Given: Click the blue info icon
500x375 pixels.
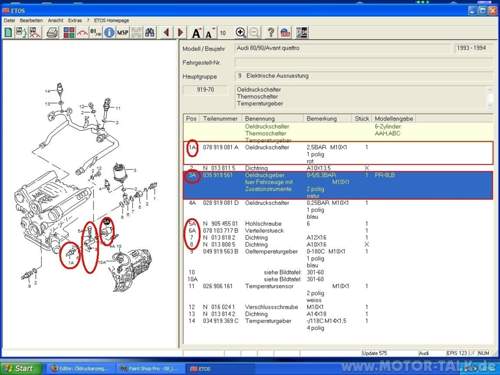Looking at the screenshot, I should pos(109,33).
